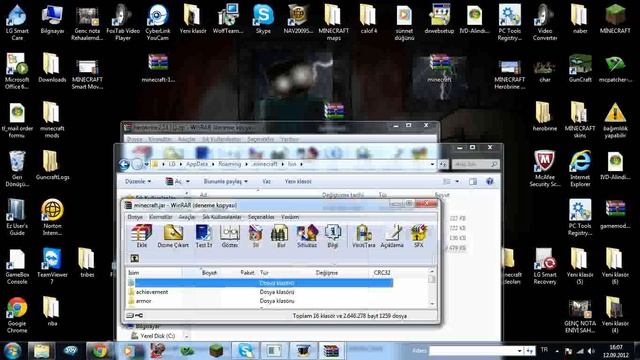Click the Sil (Delete) icon
This screenshot has width=640, height=360.
point(256,236)
